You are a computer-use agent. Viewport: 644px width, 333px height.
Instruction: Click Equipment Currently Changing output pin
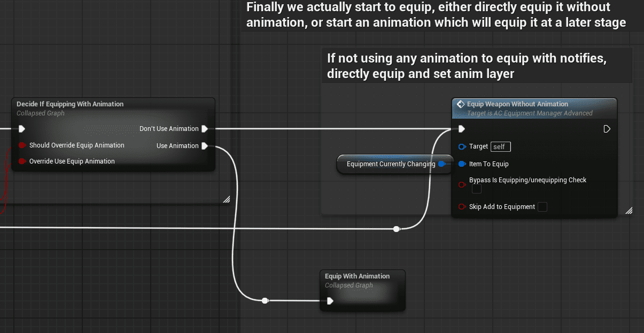(x=441, y=164)
